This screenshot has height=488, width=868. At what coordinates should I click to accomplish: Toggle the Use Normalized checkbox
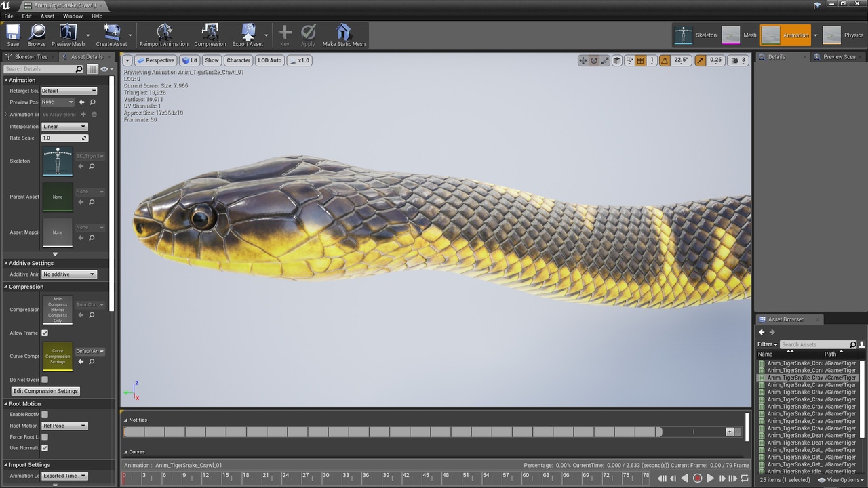pyautogui.click(x=45, y=448)
